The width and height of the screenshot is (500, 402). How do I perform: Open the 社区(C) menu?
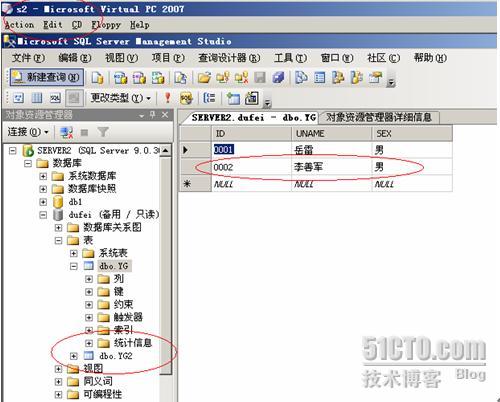pyautogui.click(x=383, y=58)
